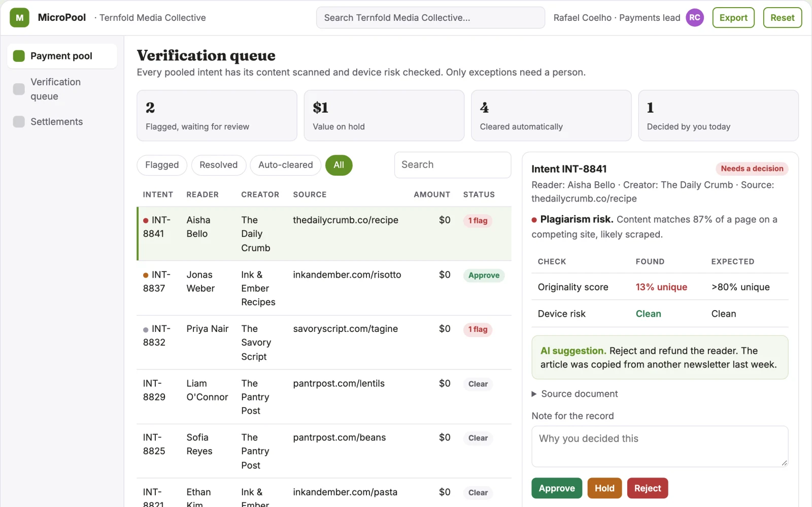
Task: Click the Clear badge for INT-8825
Action: tap(478, 438)
